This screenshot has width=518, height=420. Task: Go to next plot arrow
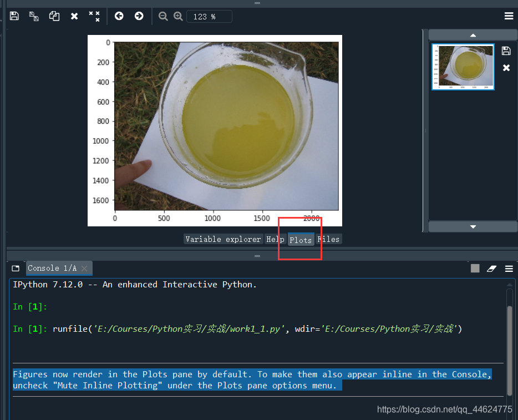(x=139, y=16)
